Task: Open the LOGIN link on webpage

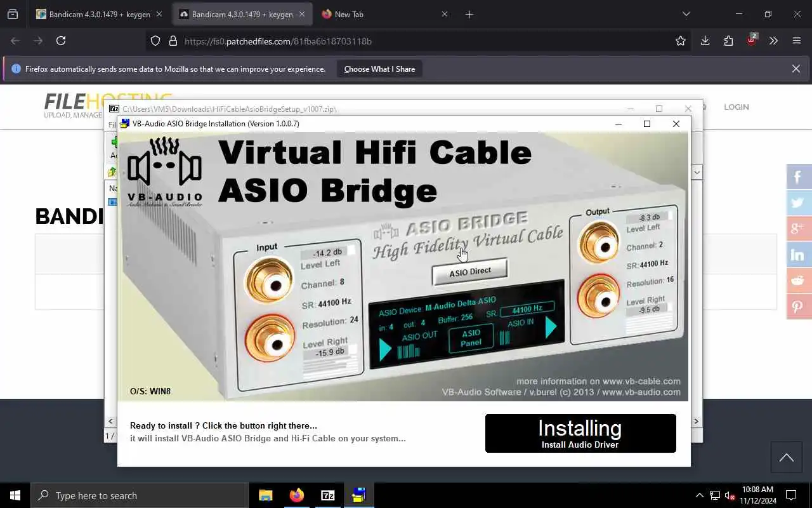Action: (737, 107)
